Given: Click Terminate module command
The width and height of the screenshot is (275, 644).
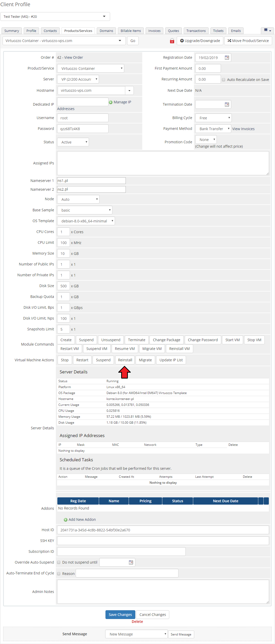Looking at the screenshot, I should [x=137, y=340].
